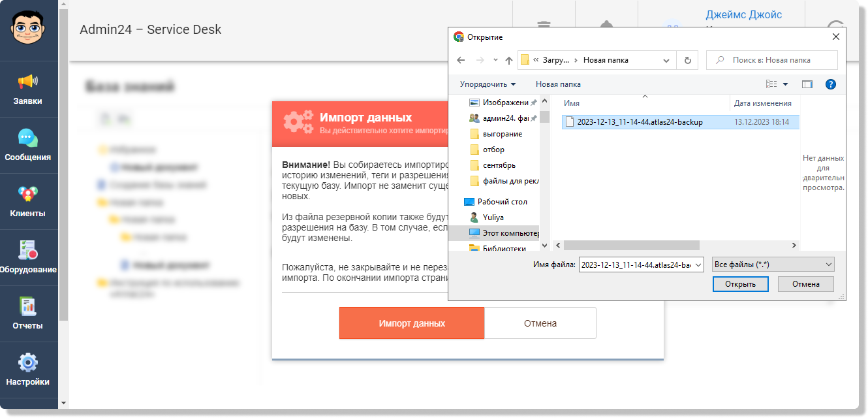Expand the address path dropdown
868x418 pixels.
666,60
